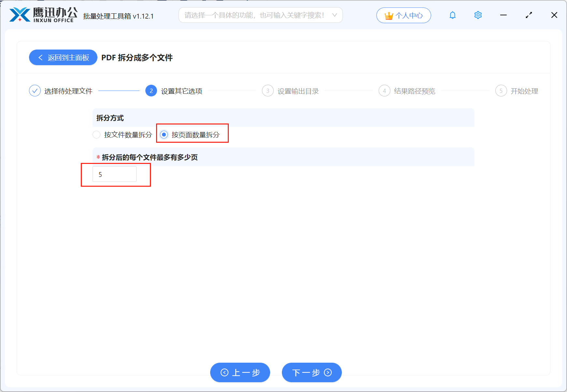Click the step 3 设置输出目录 circle icon

[268, 91]
